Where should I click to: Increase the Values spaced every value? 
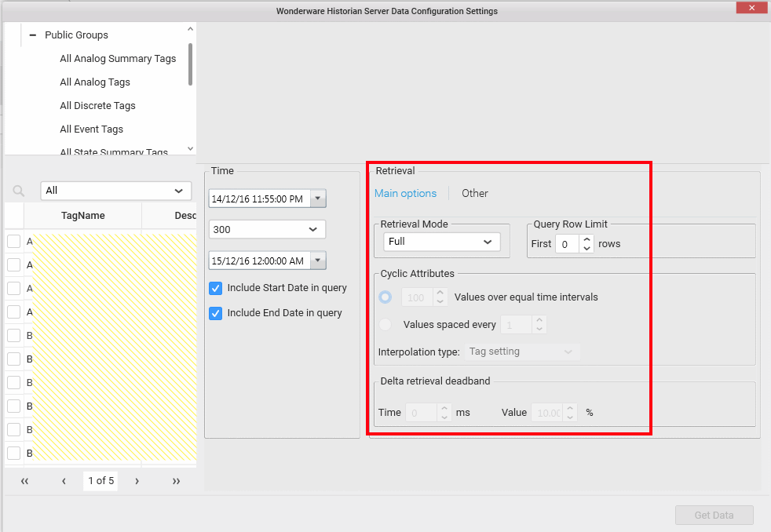coord(539,321)
